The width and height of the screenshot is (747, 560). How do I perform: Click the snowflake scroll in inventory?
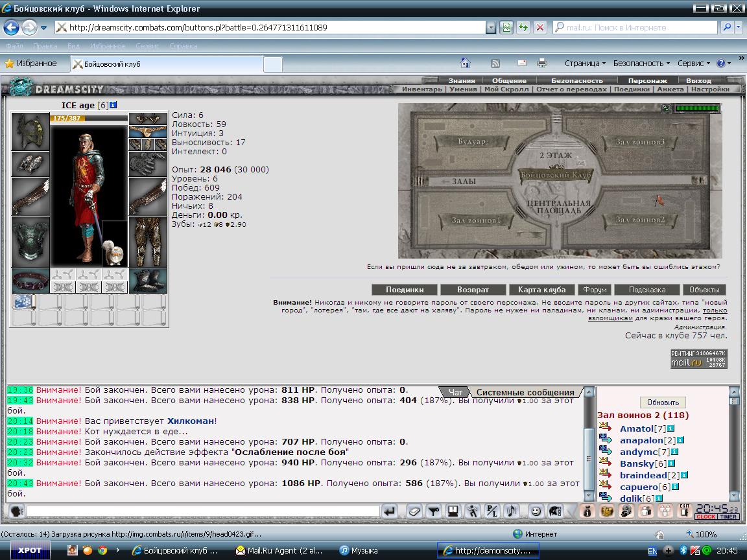[x=24, y=303]
